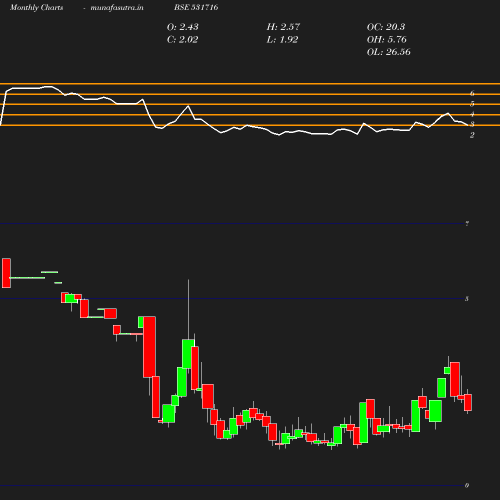Select the Monthly Charts title text
Viewport: 500px width, 500px height.
coord(37,7)
